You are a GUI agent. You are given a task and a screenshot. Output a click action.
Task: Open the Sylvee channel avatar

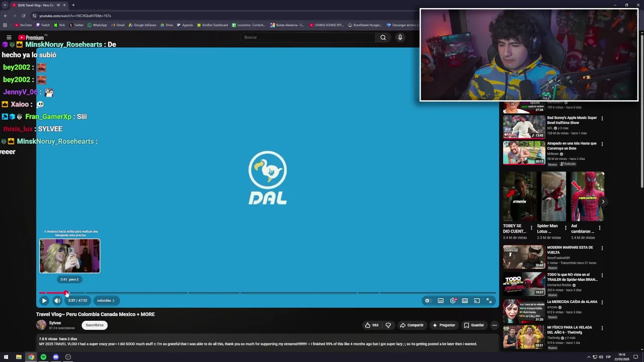41,325
